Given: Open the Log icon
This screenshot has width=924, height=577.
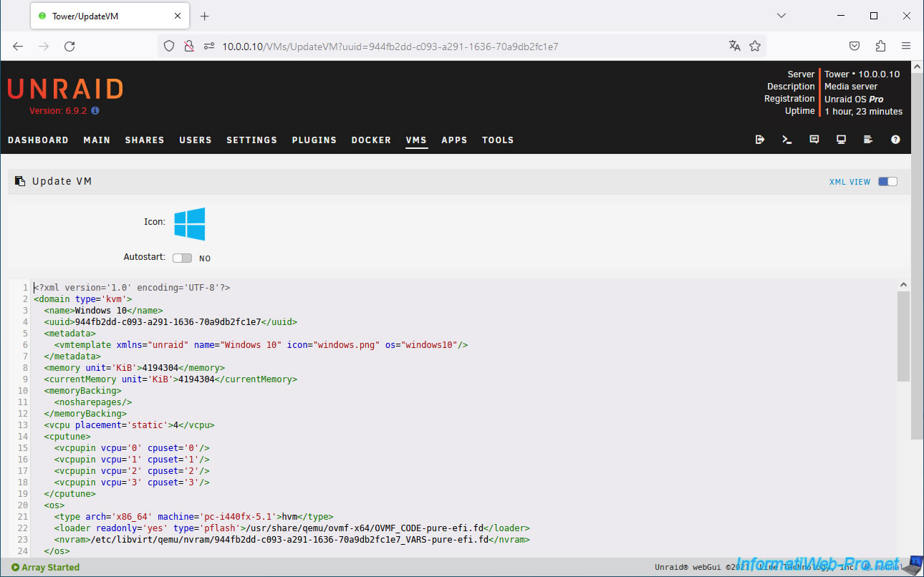Looking at the screenshot, I should click(x=868, y=140).
